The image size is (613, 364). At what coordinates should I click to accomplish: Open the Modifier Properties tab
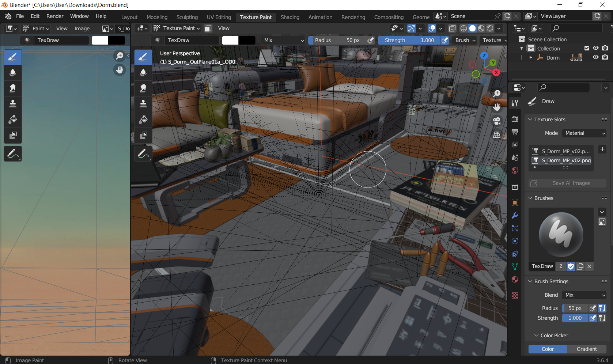515,215
